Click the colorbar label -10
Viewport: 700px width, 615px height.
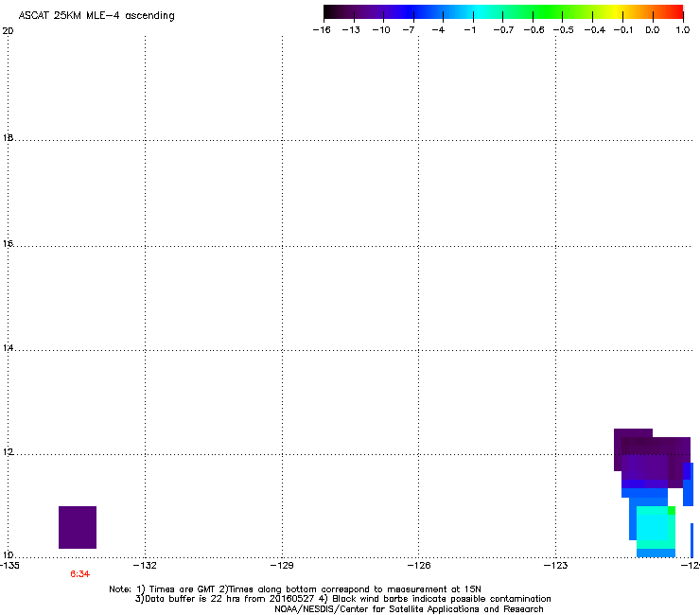point(381,30)
